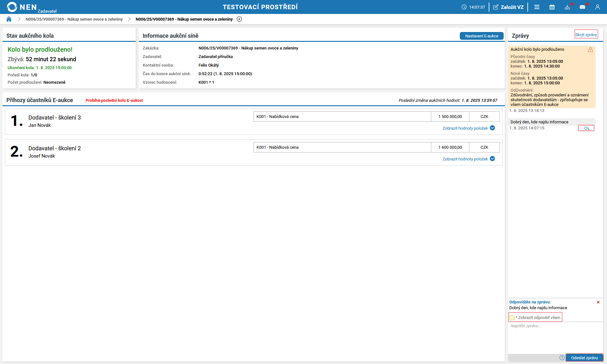
Task: Click the reply arrow on message
Action: [586, 128]
